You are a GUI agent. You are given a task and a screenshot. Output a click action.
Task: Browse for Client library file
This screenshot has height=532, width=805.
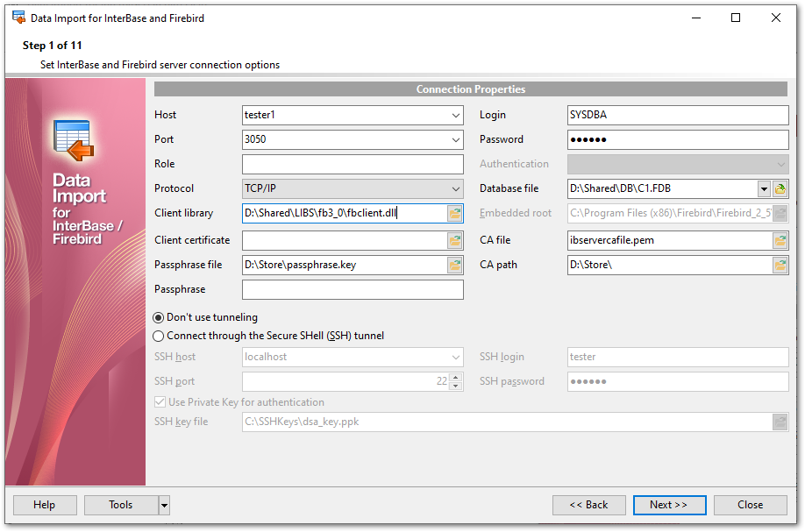[x=454, y=213]
